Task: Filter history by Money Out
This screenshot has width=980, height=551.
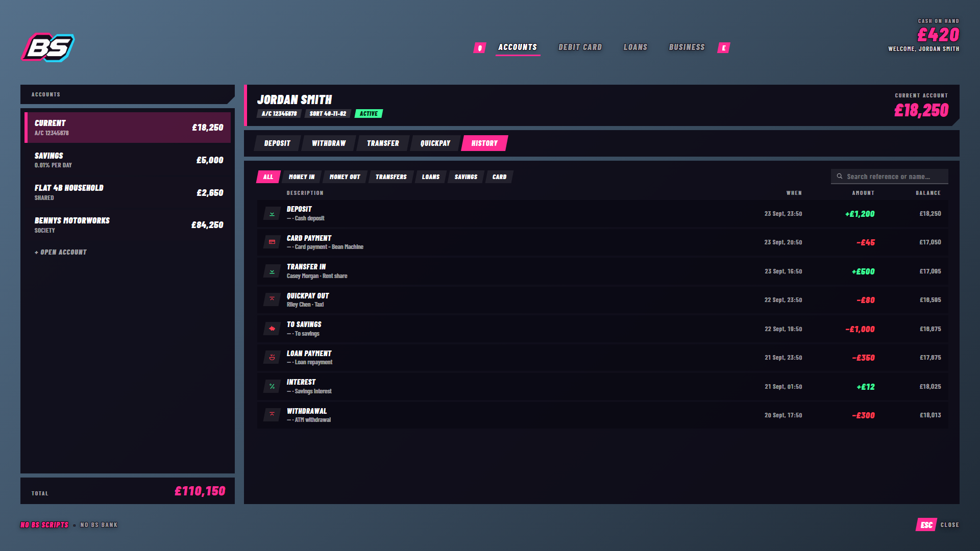Action: [x=345, y=177]
